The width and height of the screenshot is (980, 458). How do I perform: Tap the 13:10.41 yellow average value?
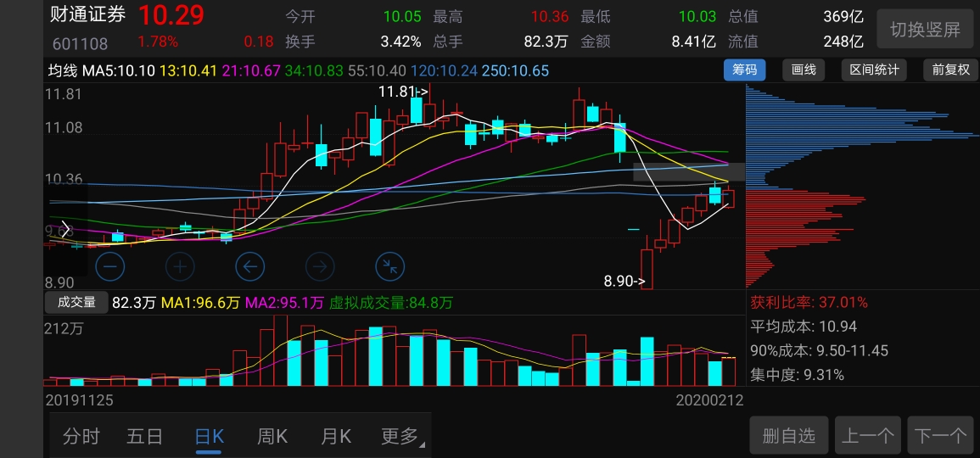click(187, 70)
